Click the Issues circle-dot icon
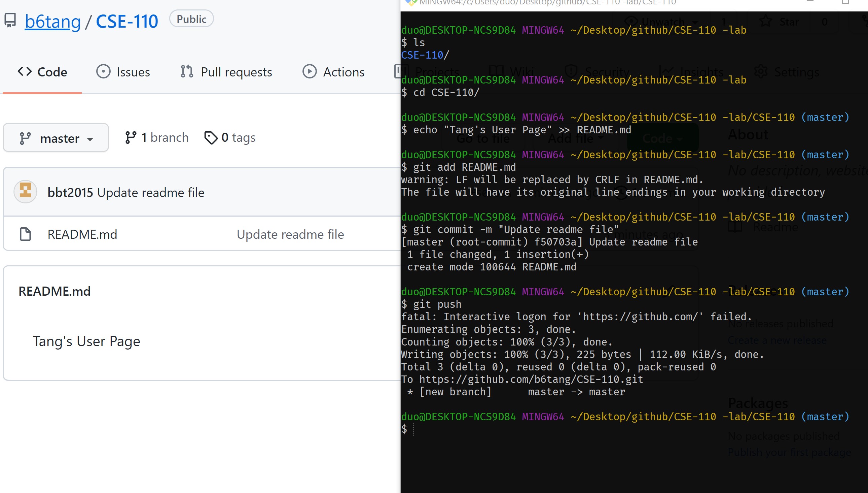 click(x=103, y=71)
